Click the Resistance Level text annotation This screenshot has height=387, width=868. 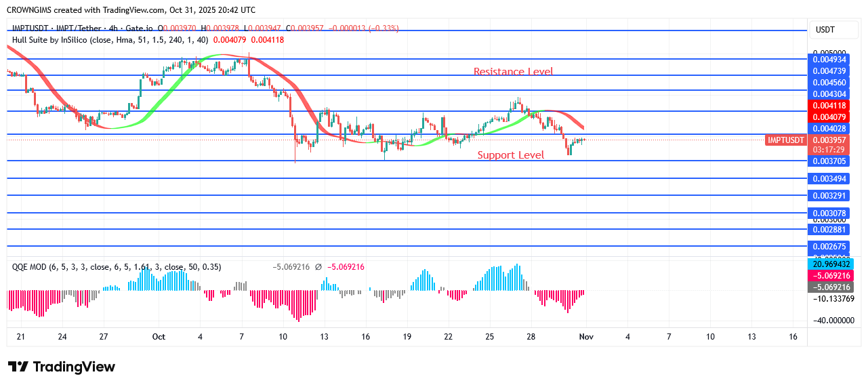[513, 71]
